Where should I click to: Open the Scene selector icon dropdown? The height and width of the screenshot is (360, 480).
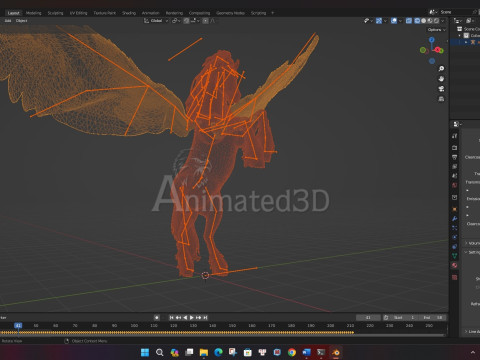pos(433,12)
